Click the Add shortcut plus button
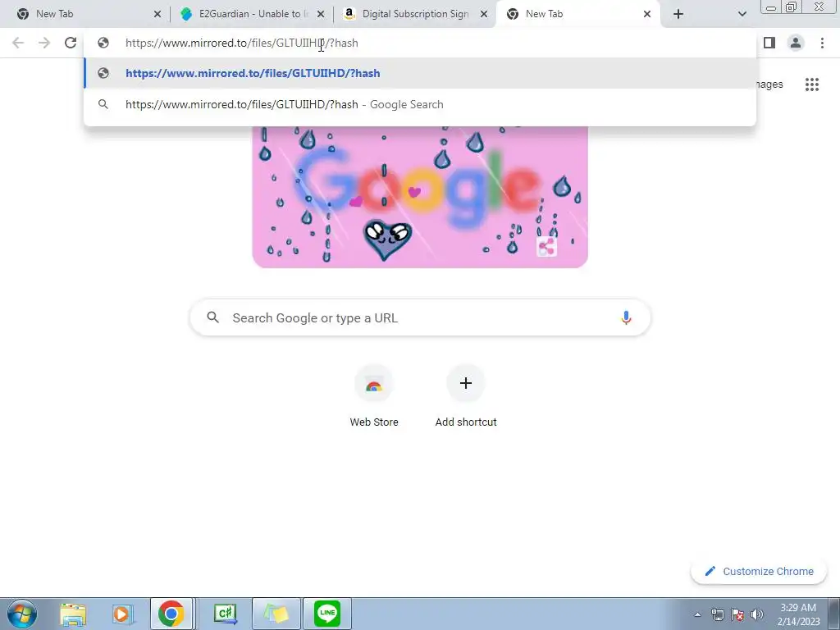840x630 pixels. pyautogui.click(x=466, y=383)
